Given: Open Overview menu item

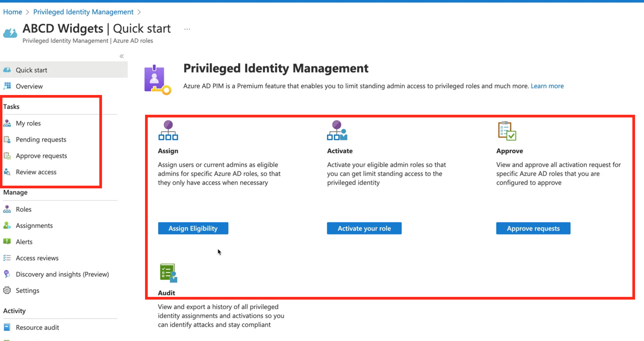Looking at the screenshot, I should (x=64, y=86).
